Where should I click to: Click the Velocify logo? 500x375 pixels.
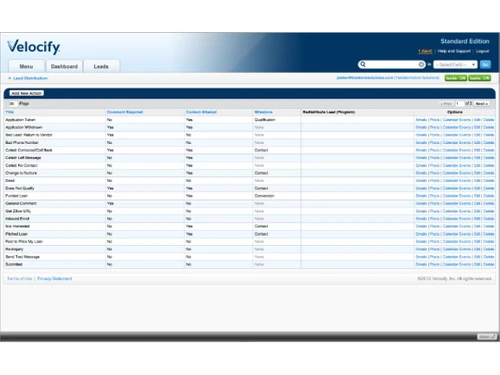pos(34,47)
